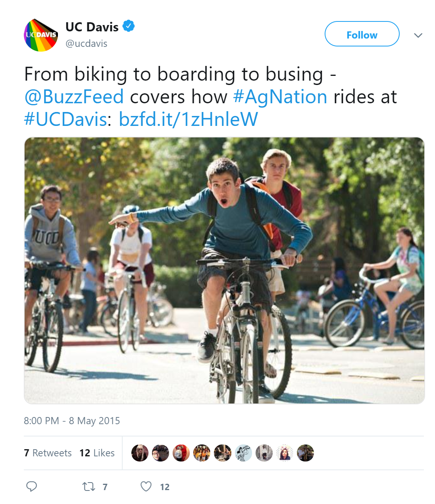Click the cartoon sketch liker avatar
This screenshot has width=435, height=504.
coord(243,453)
